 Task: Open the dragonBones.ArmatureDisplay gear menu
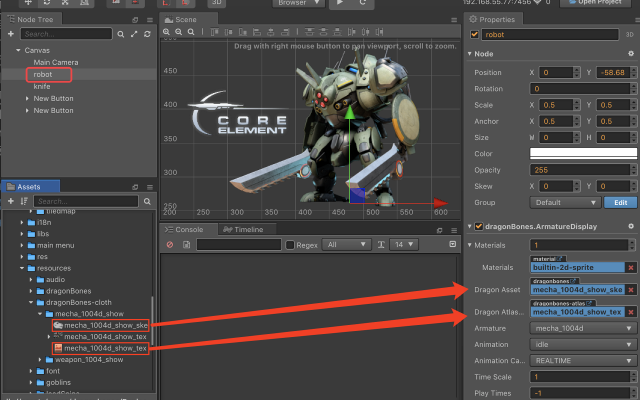pyautogui.click(x=631, y=226)
